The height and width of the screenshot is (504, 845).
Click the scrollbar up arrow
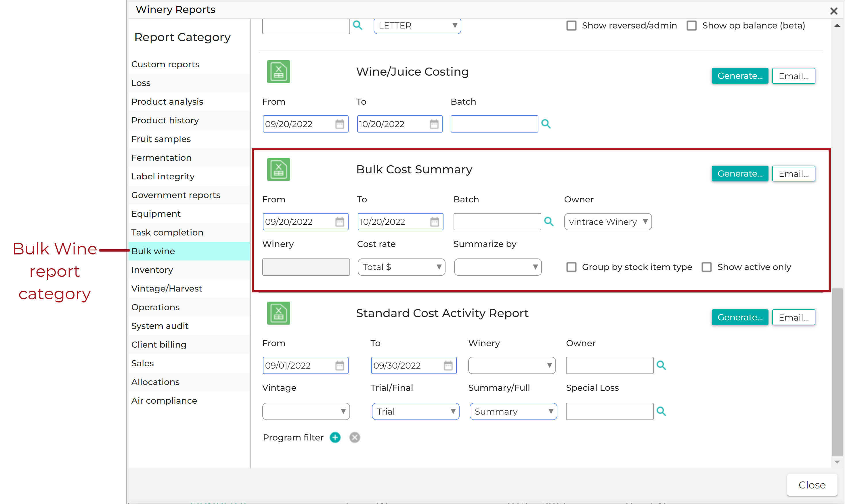pos(837,26)
